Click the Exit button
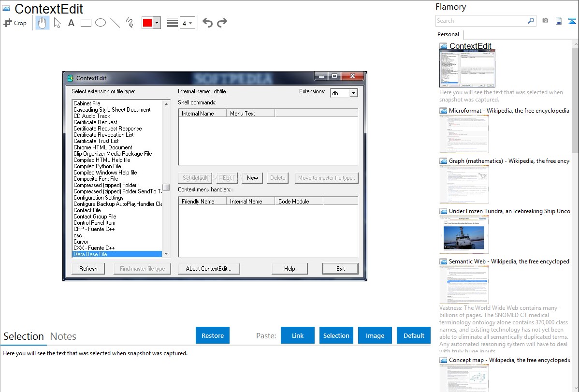 tap(340, 269)
